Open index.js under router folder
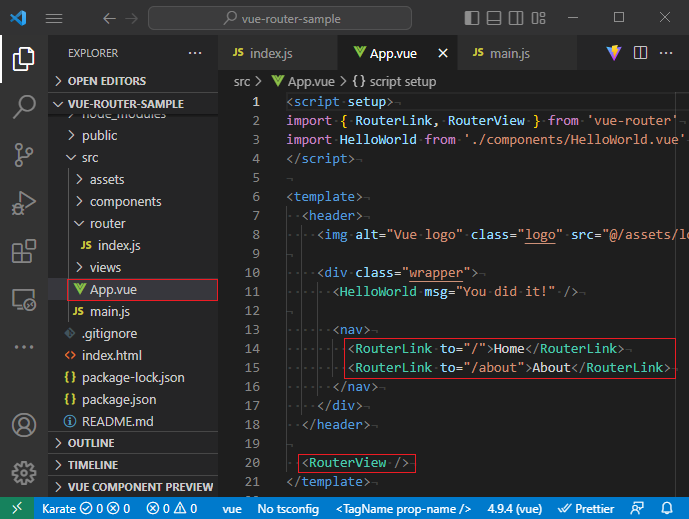The image size is (689, 519). click(x=133, y=245)
